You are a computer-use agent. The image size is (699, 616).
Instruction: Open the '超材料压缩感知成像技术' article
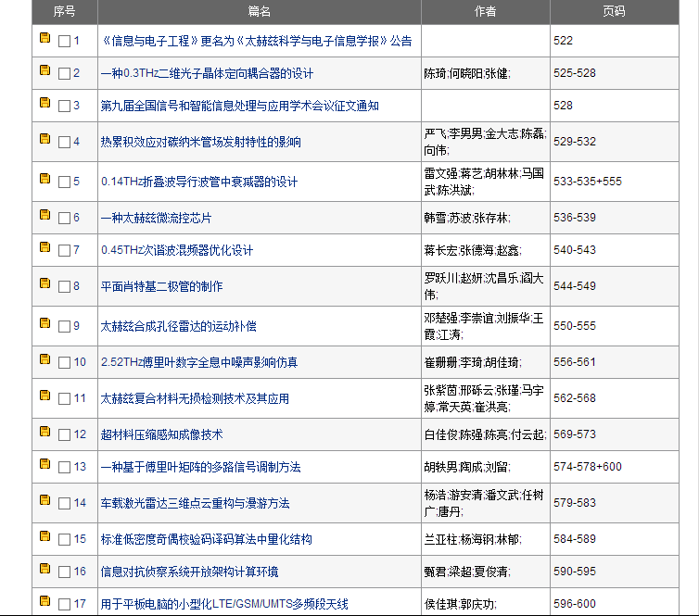coord(161,434)
